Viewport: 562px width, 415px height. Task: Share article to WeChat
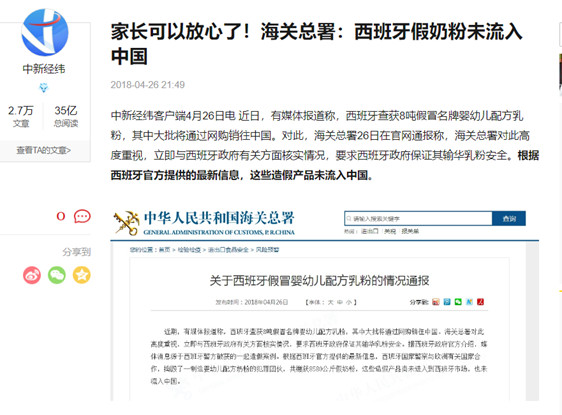click(x=57, y=275)
